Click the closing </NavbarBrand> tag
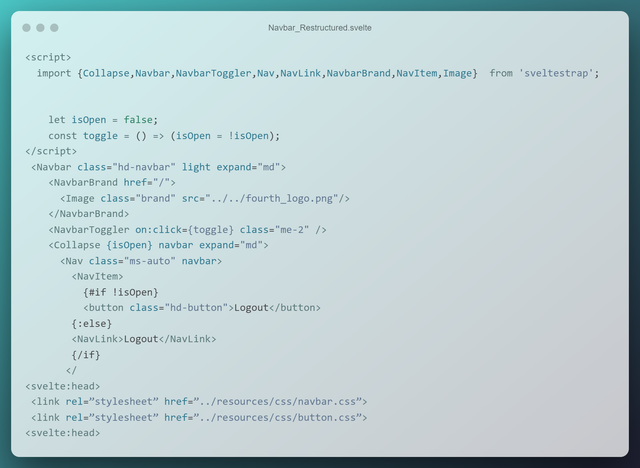 (x=89, y=214)
